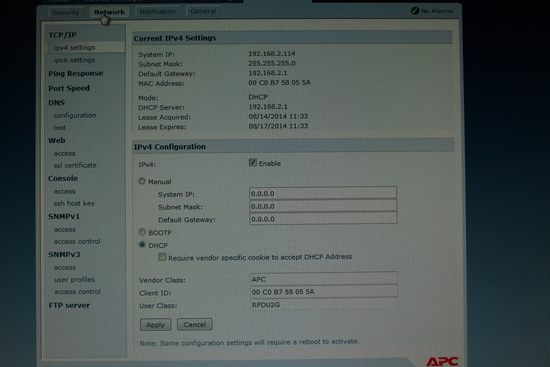Select the Manual radio button
550x367 pixels.
(142, 181)
